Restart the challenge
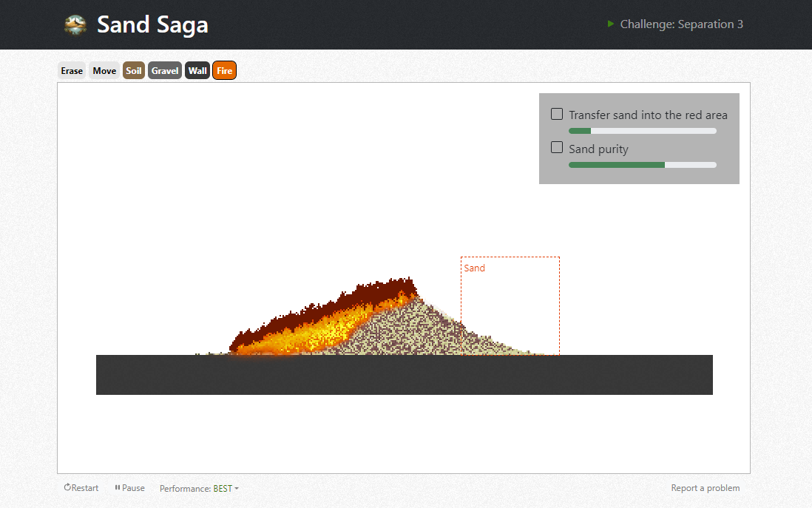The width and height of the screenshot is (812, 508). pyautogui.click(x=81, y=488)
